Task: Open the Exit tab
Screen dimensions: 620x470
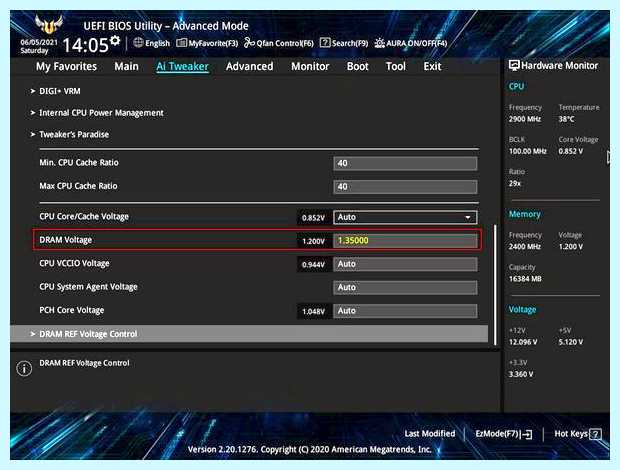Action: point(432,66)
